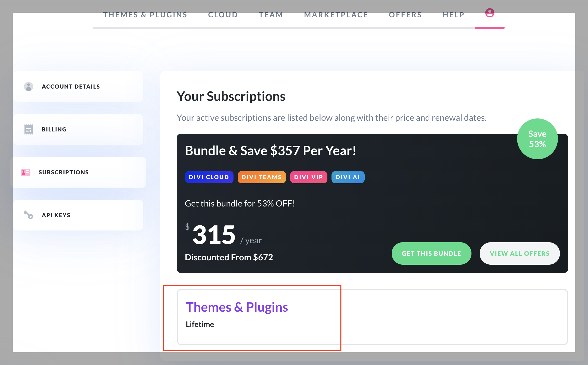Open the Marketplace tab
Screen dimensions: 588x365
coord(336,15)
